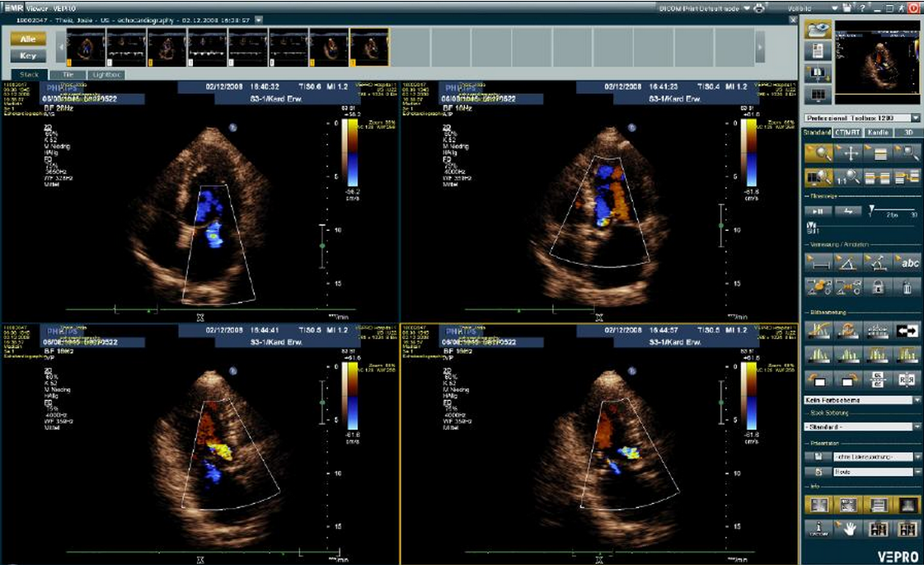Click the grid layout icon on right panel
Viewport: 924px width, 565px height.
click(818, 94)
